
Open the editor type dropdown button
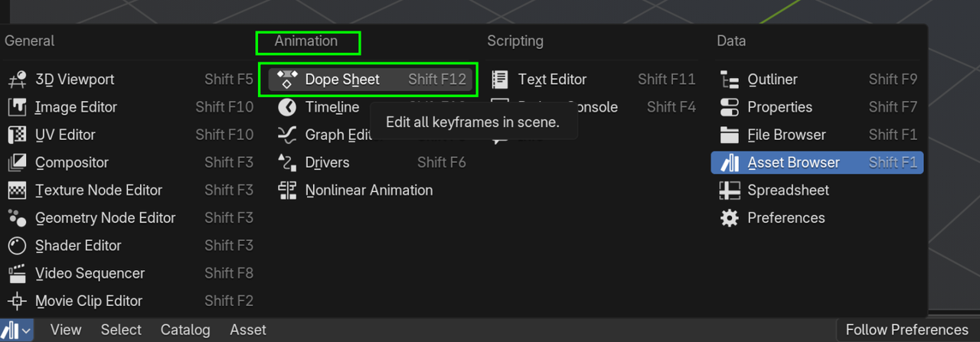[17, 331]
